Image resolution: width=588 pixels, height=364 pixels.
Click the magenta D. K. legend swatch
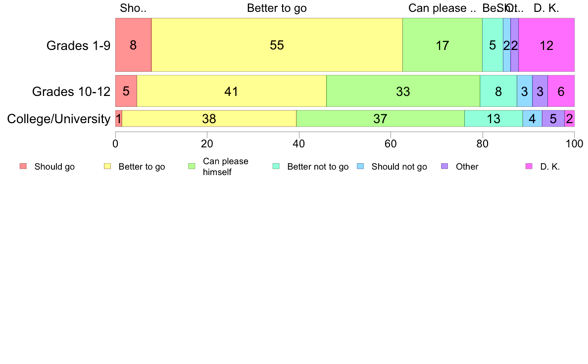tap(529, 166)
